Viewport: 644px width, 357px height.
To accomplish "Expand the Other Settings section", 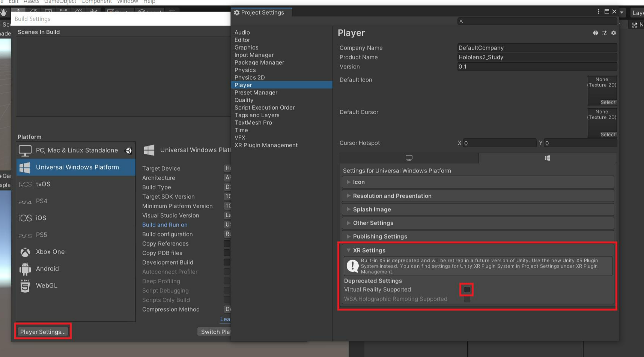I will pyautogui.click(x=478, y=223).
